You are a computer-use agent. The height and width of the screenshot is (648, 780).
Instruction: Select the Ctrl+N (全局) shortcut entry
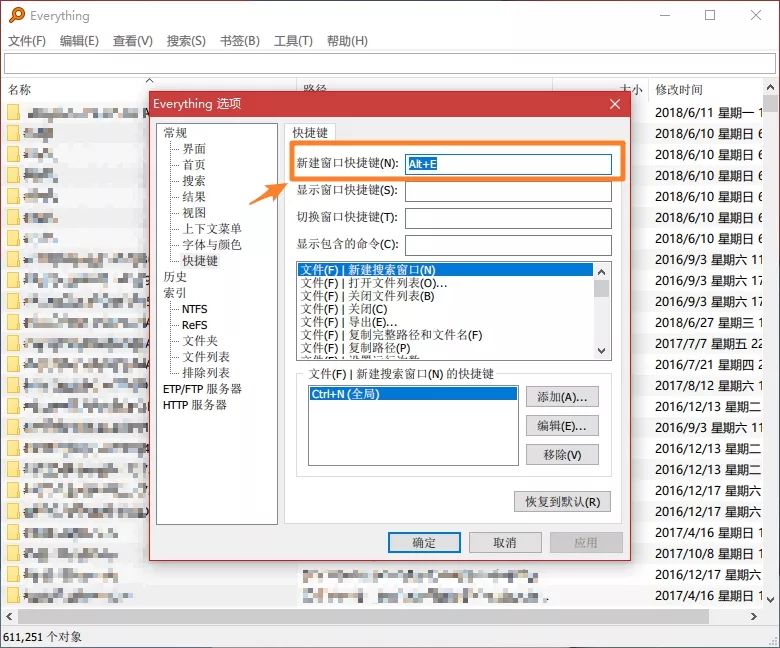(x=413, y=394)
